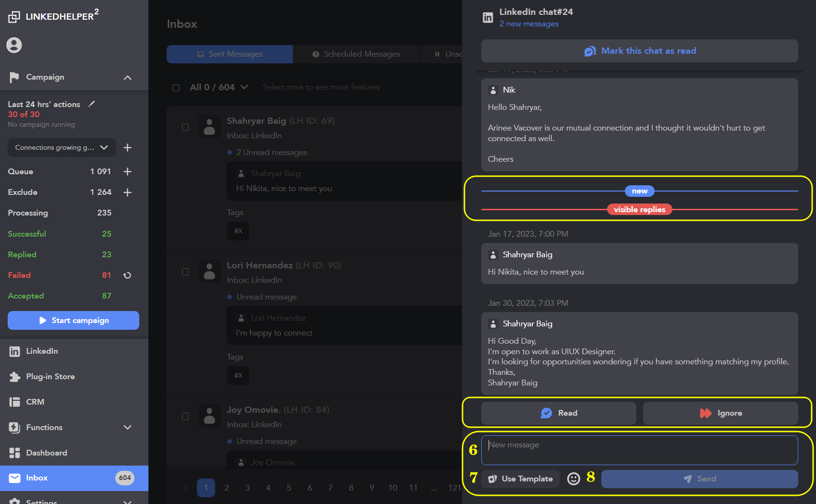Click the 2 new messages link
816x504 pixels.
point(529,24)
